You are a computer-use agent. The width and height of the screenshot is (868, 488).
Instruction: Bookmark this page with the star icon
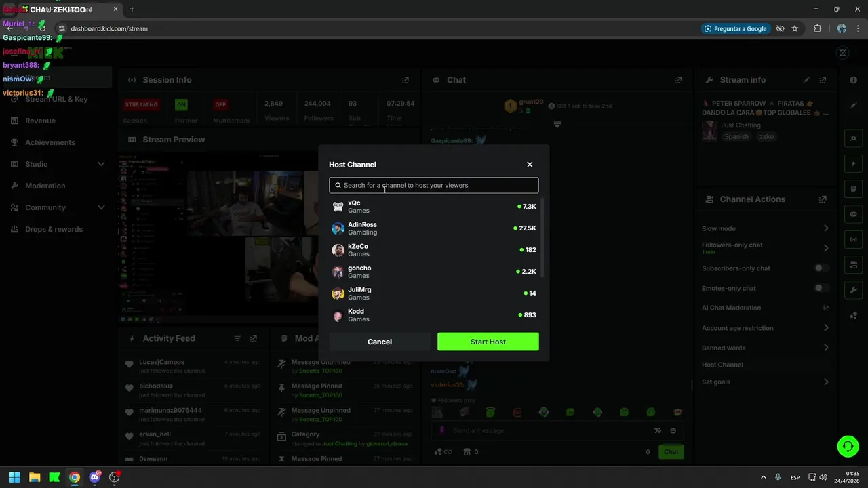click(795, 28)
